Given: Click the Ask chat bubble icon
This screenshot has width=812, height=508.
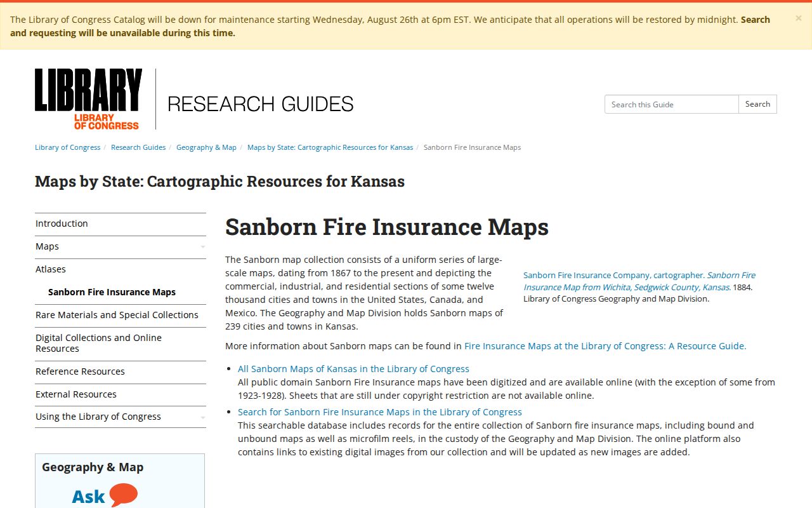Looking at the screenshot, I should (123, 495).
